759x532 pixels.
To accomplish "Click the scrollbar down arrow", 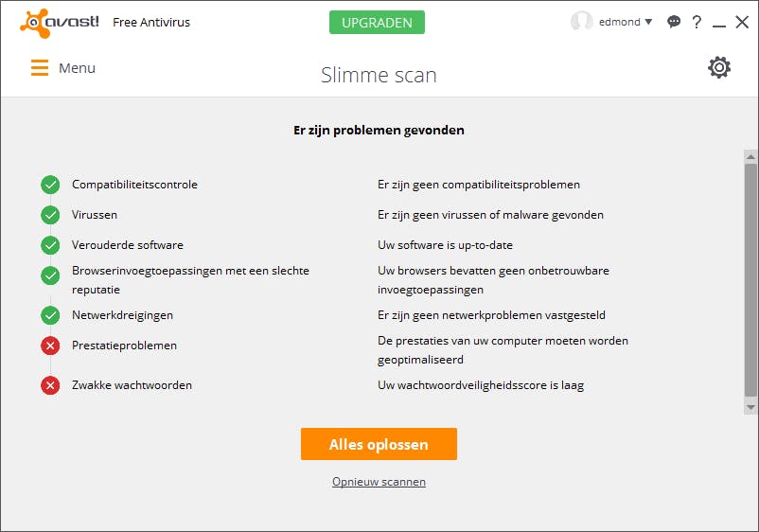I will [x=750, y=407].
